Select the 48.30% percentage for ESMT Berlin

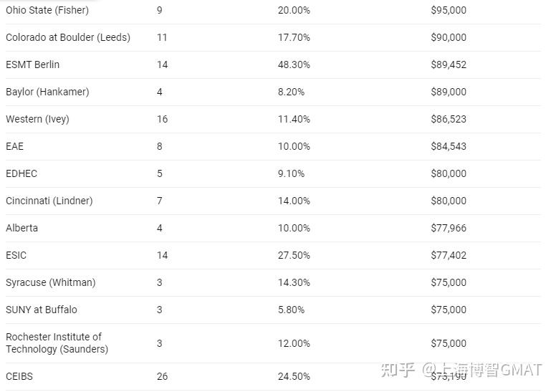pos(294,64)
